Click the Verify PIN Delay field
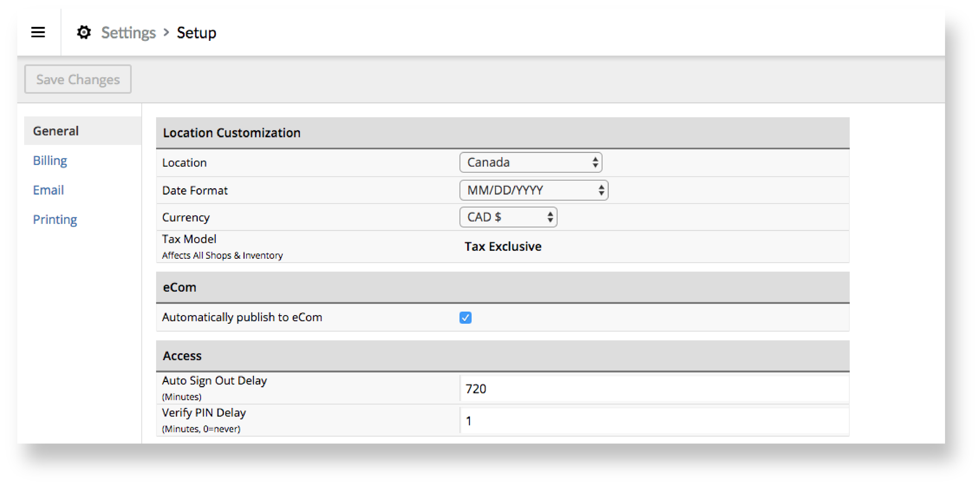980x487 pixels. click(x=654, y=421)
